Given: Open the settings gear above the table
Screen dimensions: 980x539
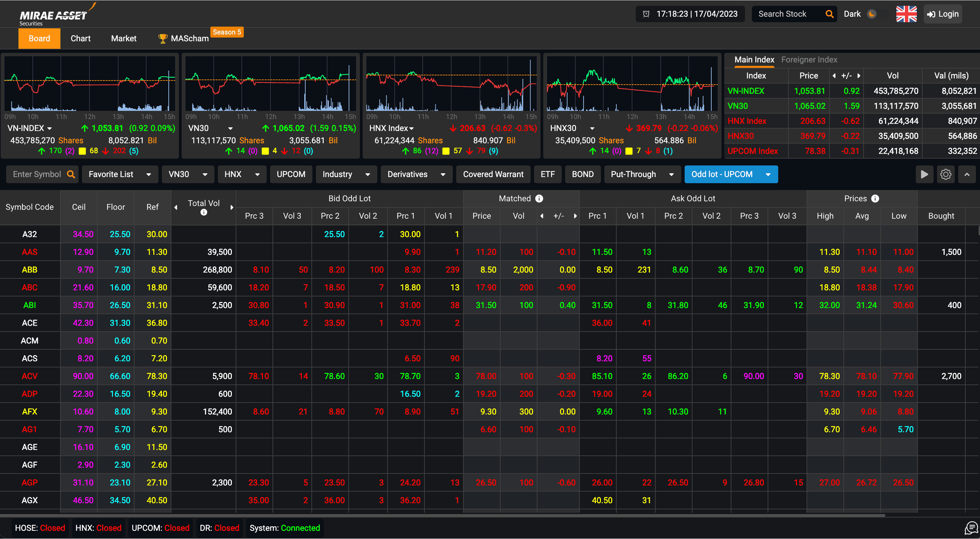Looking at the screenshot, I should (946, 174).
